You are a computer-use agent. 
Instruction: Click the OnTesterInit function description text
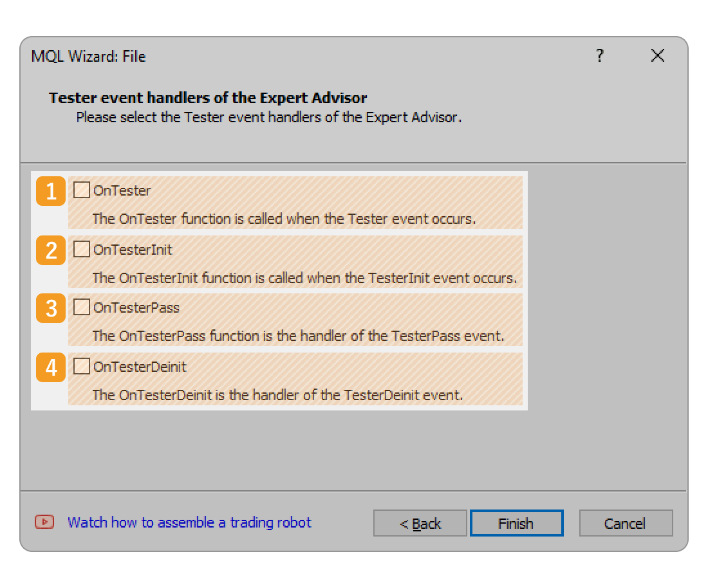coord(304,278)
